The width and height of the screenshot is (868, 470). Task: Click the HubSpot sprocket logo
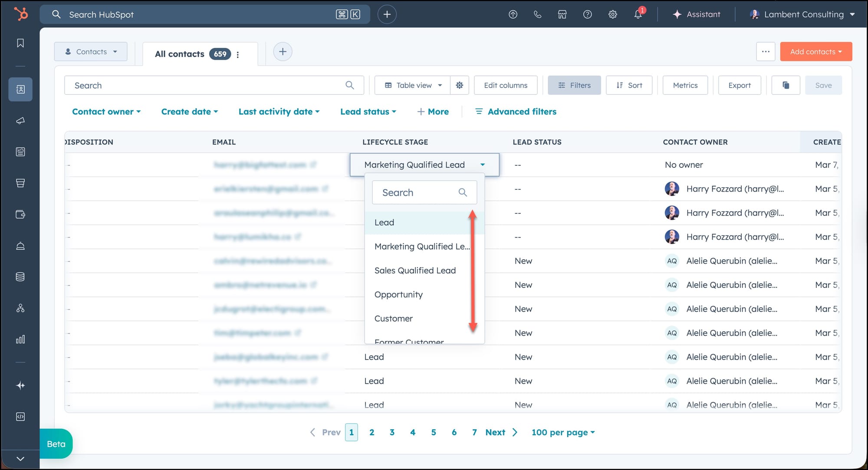point(20,14)
